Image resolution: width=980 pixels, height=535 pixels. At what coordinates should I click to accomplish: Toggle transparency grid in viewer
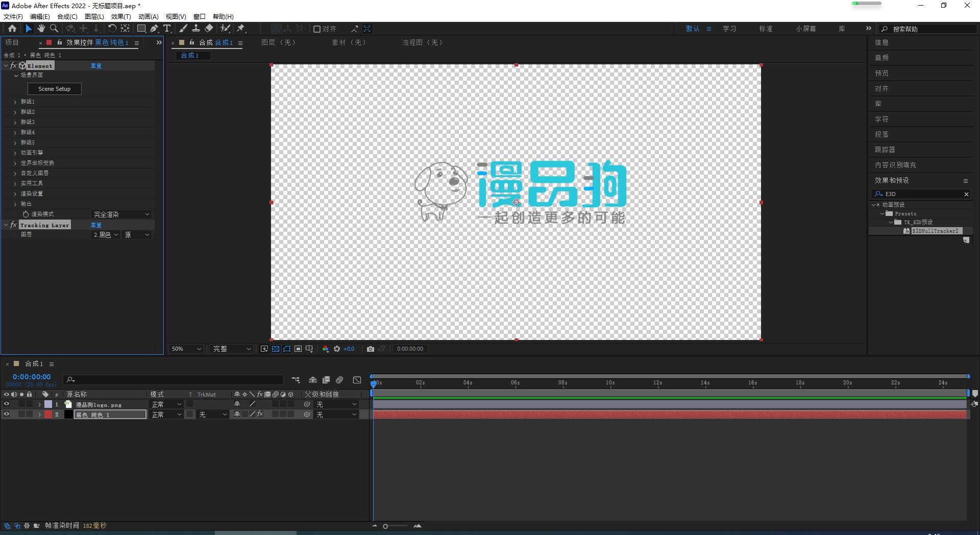(276, 349)
